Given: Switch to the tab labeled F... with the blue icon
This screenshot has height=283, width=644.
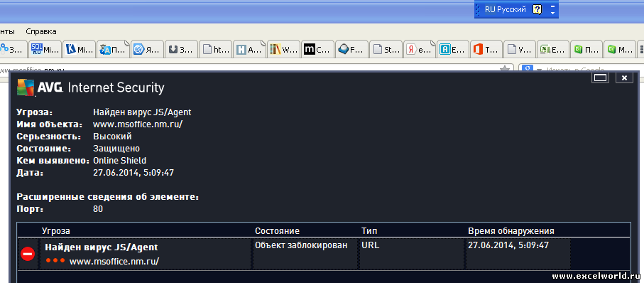Looking at the screenshot, I should [352, 49].
